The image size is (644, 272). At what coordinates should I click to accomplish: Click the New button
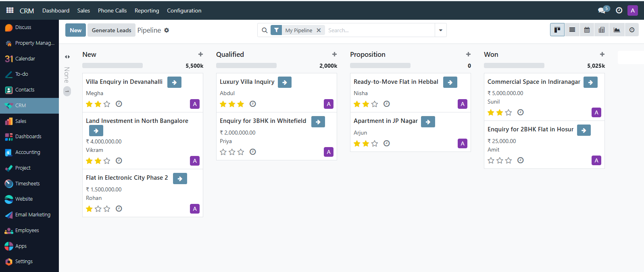point(75,30)
